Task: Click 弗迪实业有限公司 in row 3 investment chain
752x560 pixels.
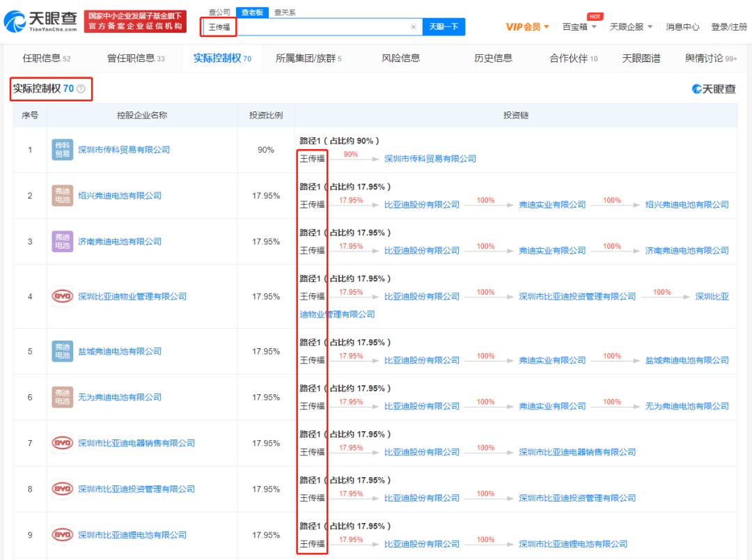Action: click(552, 251)
